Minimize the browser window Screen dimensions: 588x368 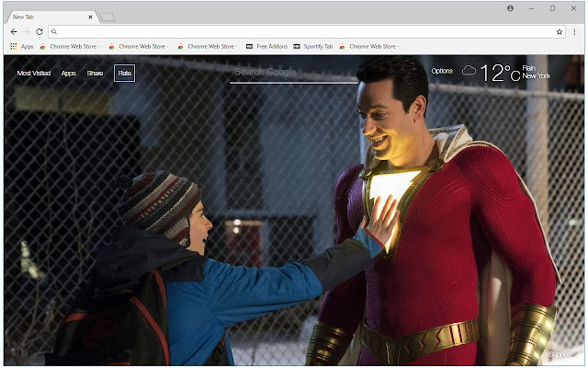click(x=531, y=8)
